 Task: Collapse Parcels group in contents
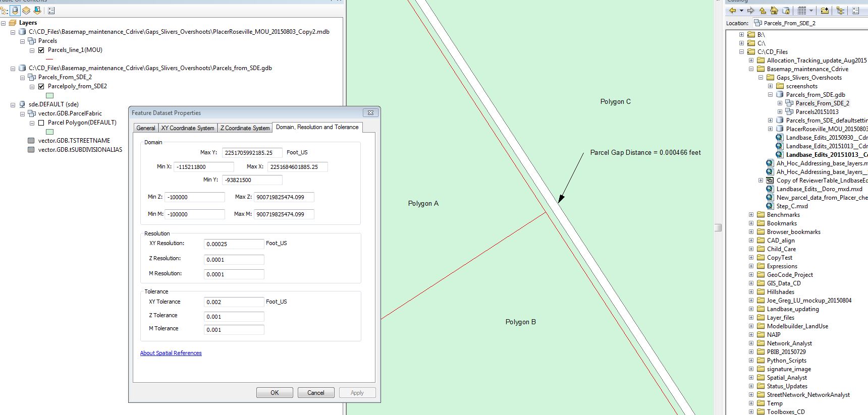[23, 41]
